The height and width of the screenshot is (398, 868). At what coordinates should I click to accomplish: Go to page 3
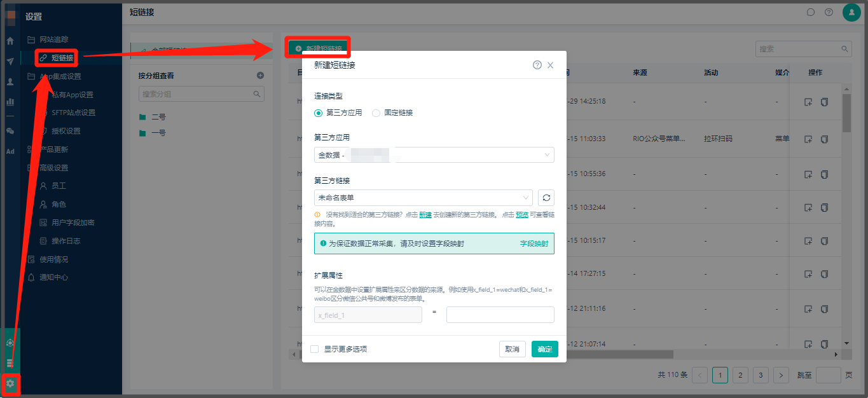tap(761, 375)
